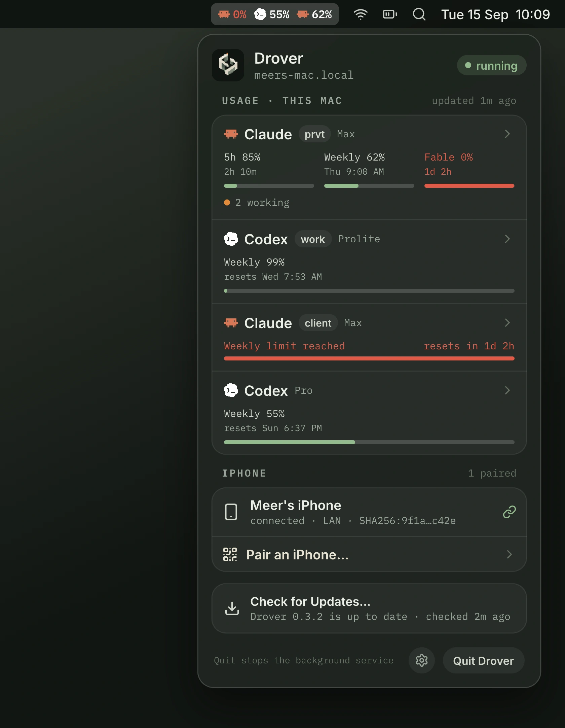
Task: Click the updated 1m ago text
Action: pyautogui.click(x=474, y=101)
